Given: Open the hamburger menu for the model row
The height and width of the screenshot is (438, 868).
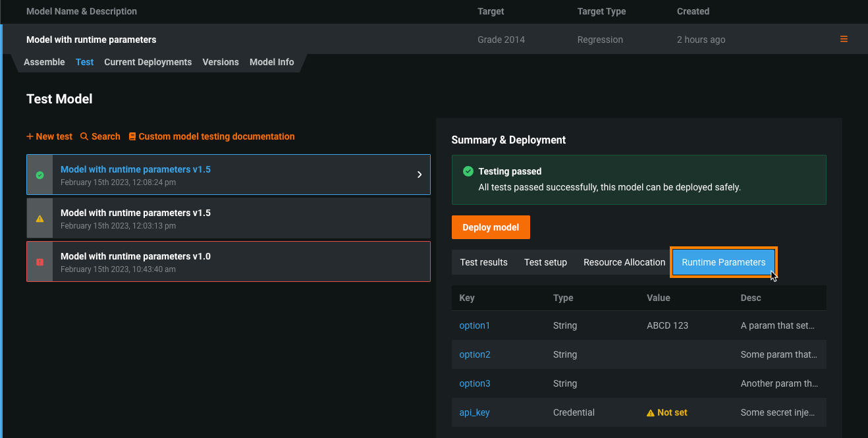Looking at the screenshot, I should pyautogui.click(x=844, y=40).
